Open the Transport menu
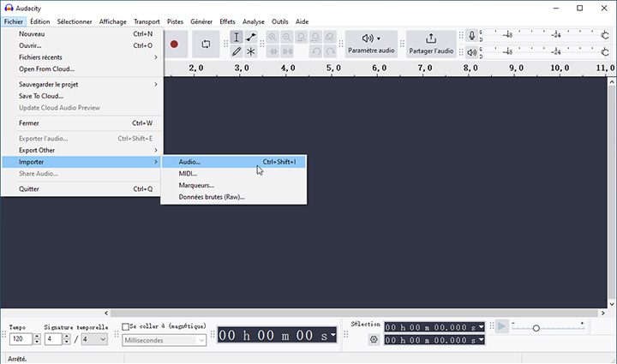The height and width of the screenshot is (364, 617). click(x=147, y=21)
